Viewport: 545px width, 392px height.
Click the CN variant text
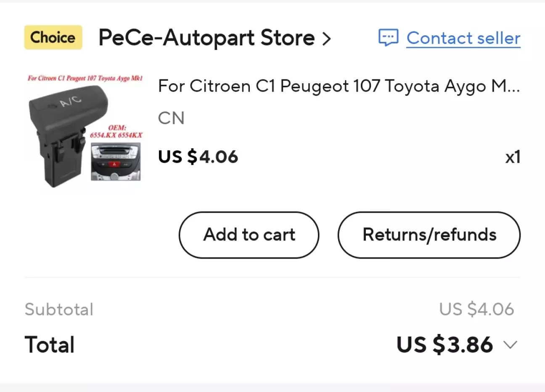coord(171,118)
